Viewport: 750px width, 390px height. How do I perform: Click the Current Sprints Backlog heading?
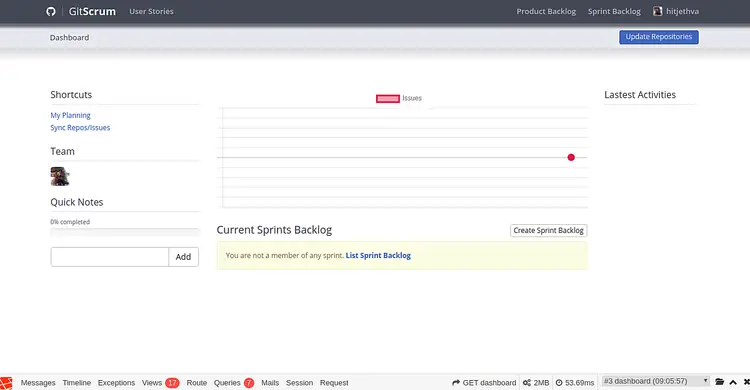tap(274, 230)
